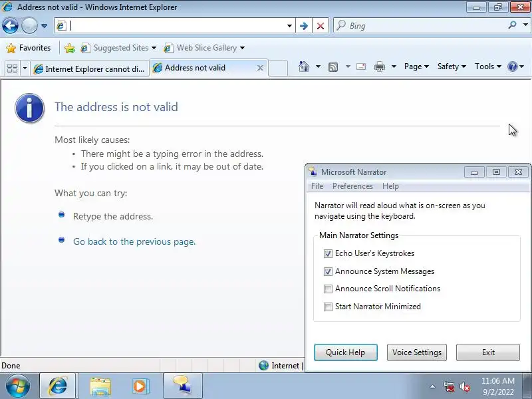Open the Preferences menu in Narrator
The width and height of the screenshot is (532, 399).
pos(352,186)
